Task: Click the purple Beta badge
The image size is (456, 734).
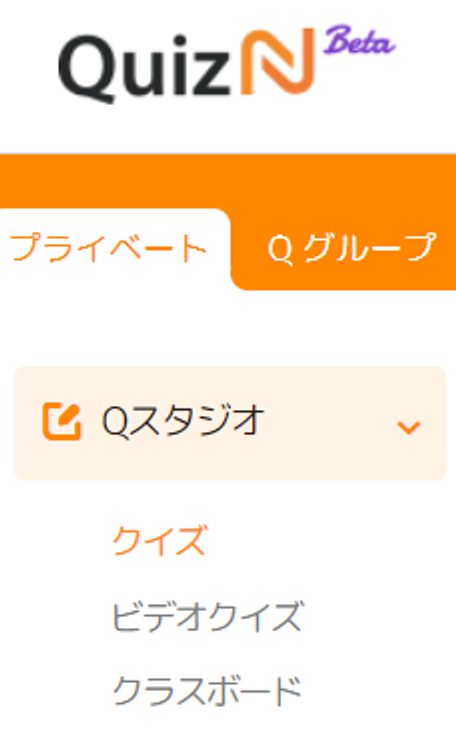Action: coord(360,40)
